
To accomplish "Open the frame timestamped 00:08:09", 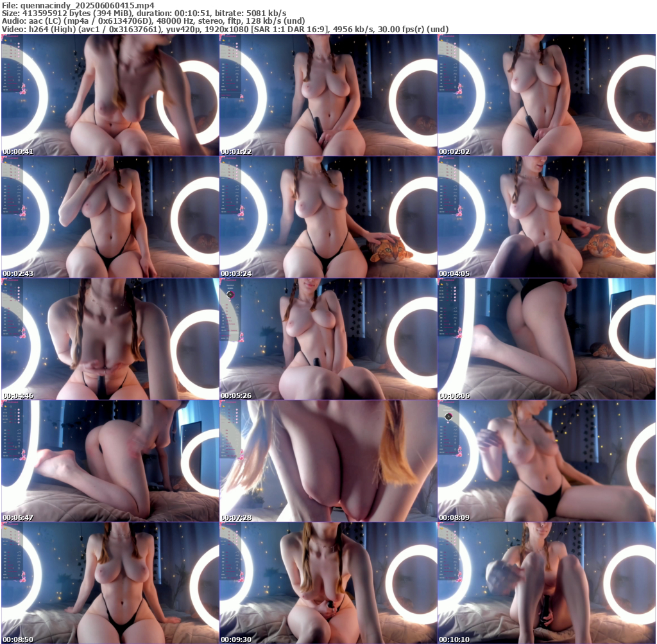I will (547, 461).
